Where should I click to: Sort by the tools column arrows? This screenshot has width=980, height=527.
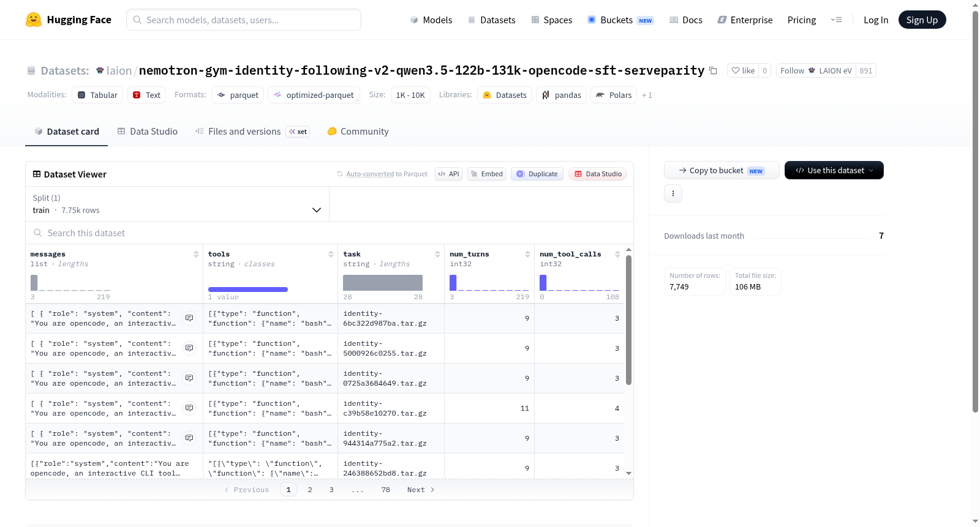[331, 254]
